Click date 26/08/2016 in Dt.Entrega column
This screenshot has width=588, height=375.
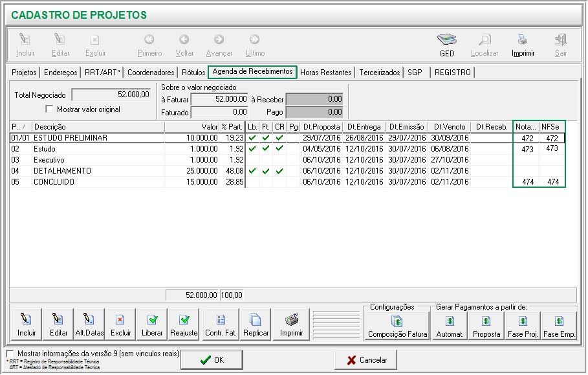coord(364,138)
